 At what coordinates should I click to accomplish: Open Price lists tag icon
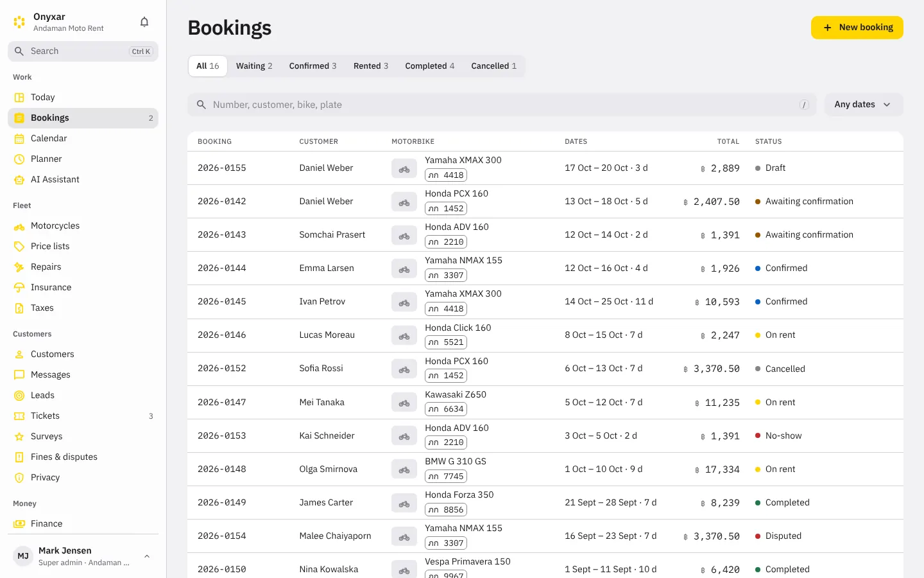tap(19, 246)
